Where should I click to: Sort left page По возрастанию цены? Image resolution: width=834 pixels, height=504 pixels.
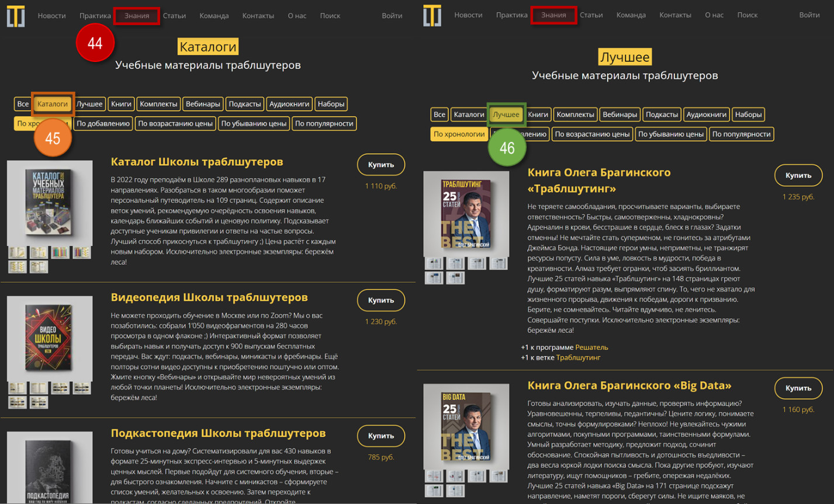pyautogui.click(x=175, y=123)
